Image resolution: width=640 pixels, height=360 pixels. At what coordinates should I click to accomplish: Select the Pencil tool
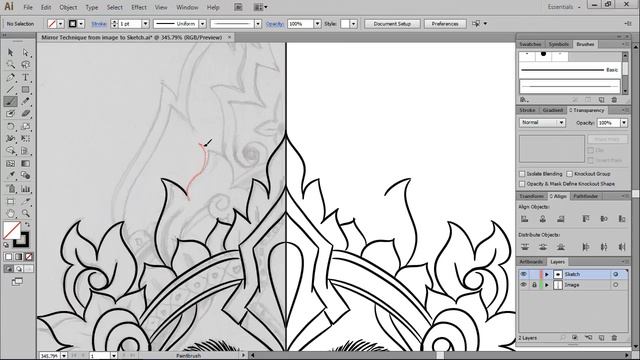(x=25, y=102)
